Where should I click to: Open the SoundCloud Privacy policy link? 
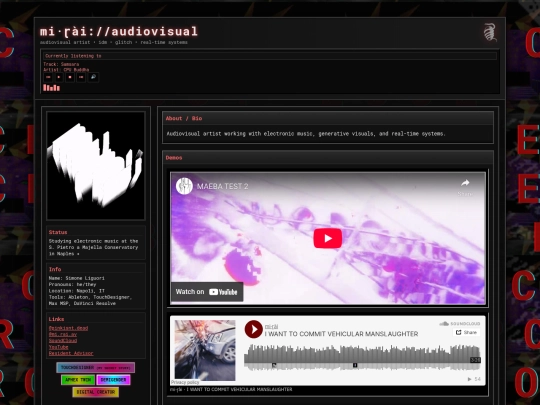pyautogui.click(x=185, y=382)
